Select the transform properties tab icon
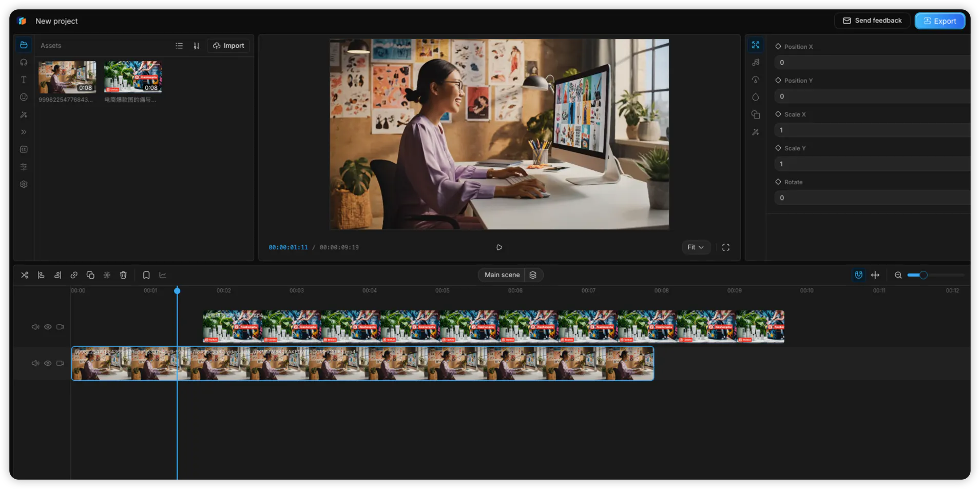The height and width of the screenshot is (489, 980). pos(756,45)
